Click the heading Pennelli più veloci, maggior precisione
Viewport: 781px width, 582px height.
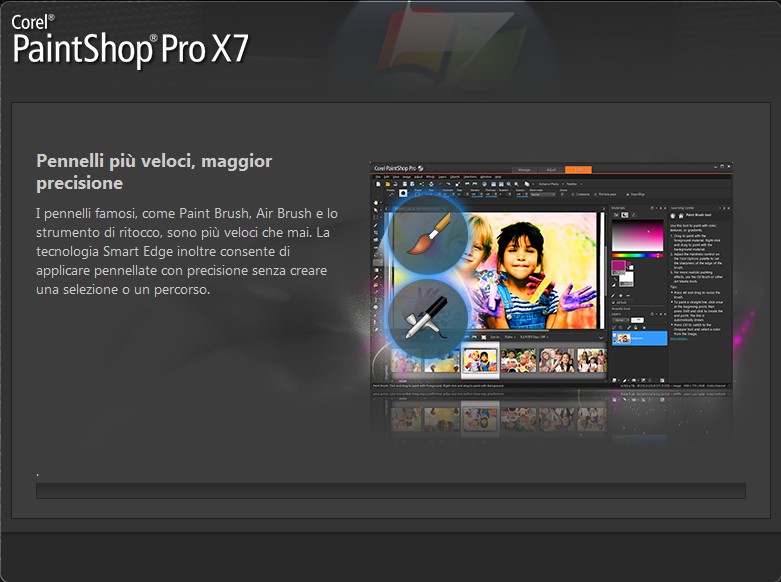154,172
